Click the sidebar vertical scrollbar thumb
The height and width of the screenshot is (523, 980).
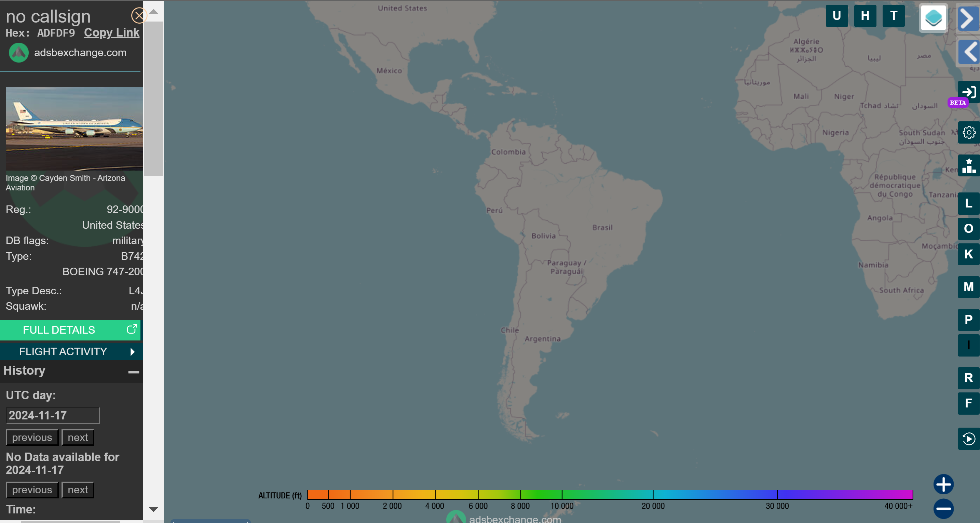153,99
